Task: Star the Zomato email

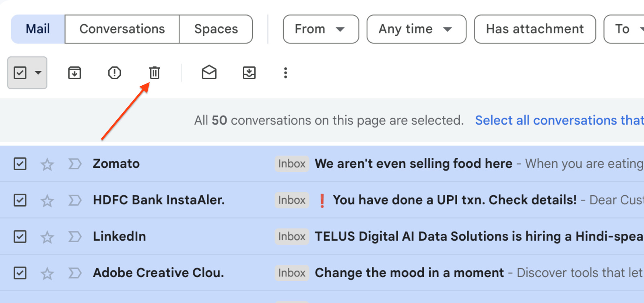Action: (x=47, y=164)
